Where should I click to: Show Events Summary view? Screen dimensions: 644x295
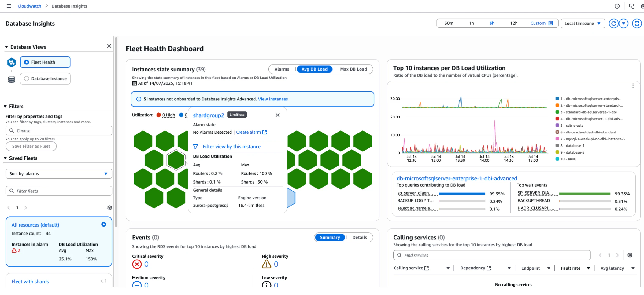[330, 237]
